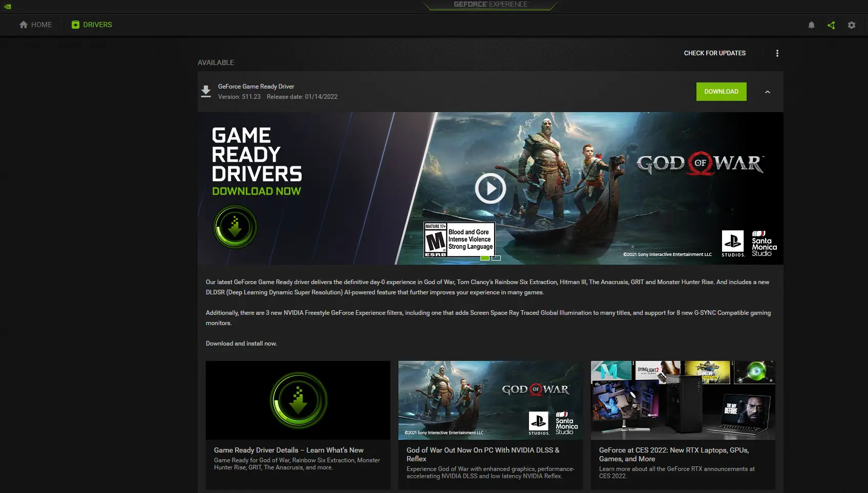This screenshot has width=868, height=493.
Task: Open the Home tab
Action: pos(35,25)
